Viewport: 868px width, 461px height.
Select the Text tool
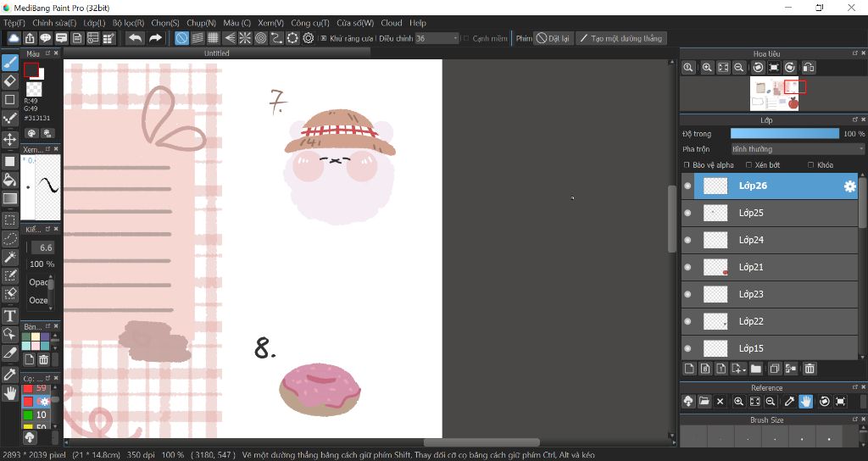(x=10, y=315)
